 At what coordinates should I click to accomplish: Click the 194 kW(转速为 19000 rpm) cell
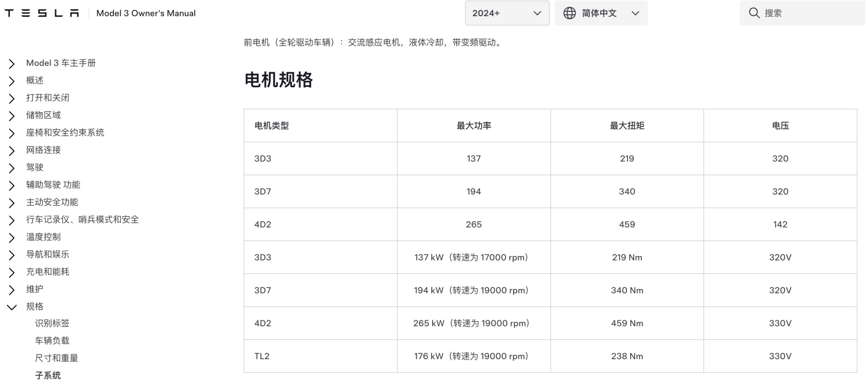coord(473,290)
